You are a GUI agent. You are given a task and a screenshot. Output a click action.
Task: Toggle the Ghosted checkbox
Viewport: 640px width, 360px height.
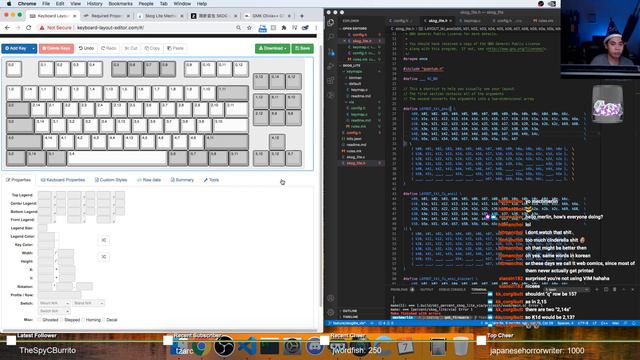(x=40, y=320)
